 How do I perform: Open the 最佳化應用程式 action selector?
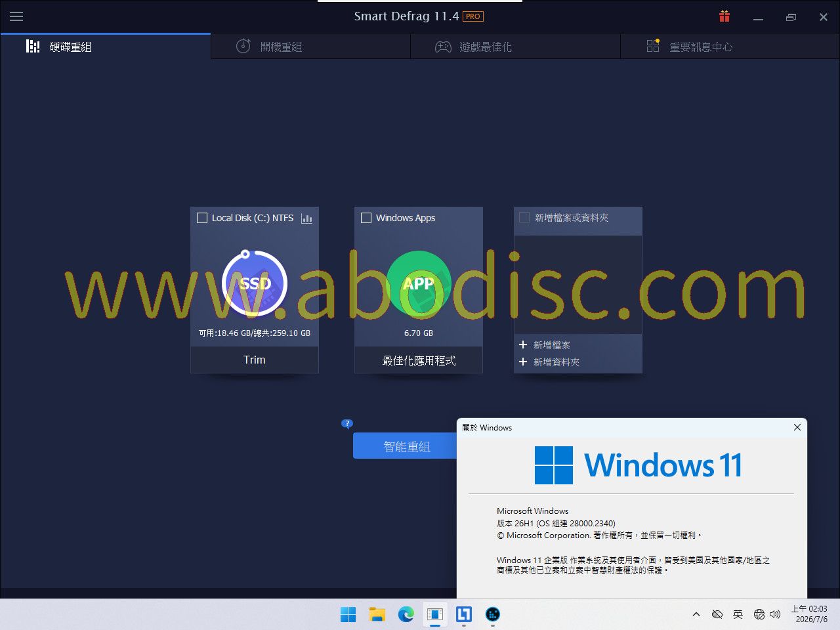(419, 360)
